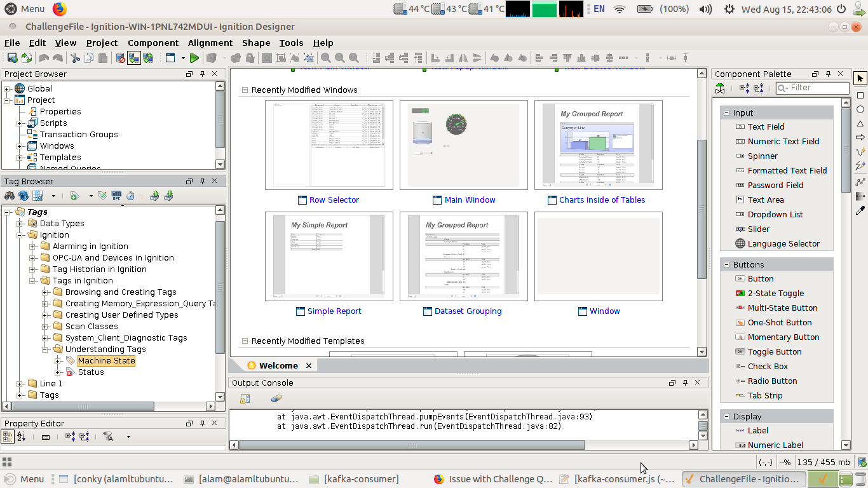Viewport: 868px width, 488px height.
Task: Open the OPC browser icon in Tag Browser
Action: (116, 196)
